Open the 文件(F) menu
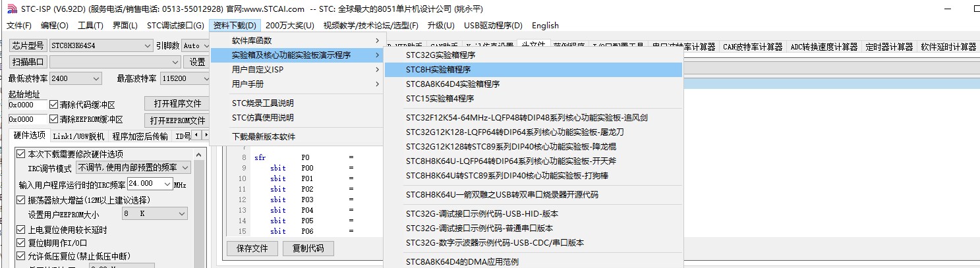Viewport: 980px width, 268px height. [19, 26]
